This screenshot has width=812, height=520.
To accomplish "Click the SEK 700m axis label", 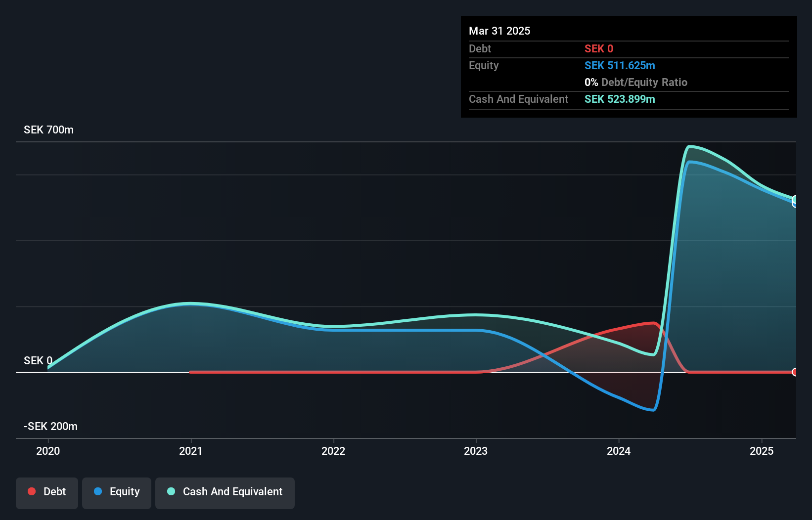I will (48, 130).
